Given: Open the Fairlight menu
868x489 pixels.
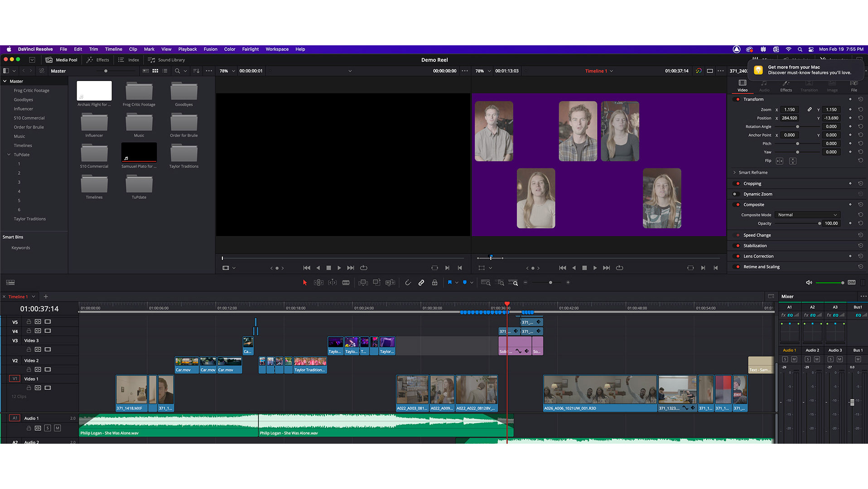Looking at the screenshot, I should pyautogui.click(x=250, y=49).
